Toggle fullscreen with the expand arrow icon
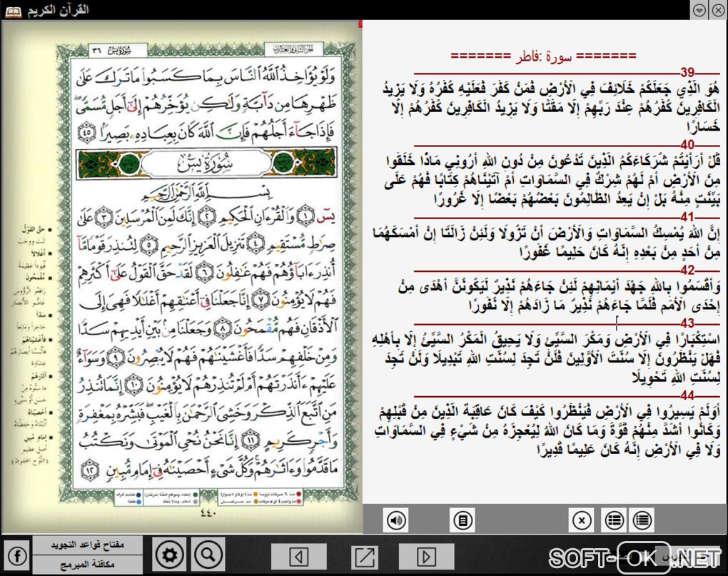Screen dimensions: 728x576 365,556
